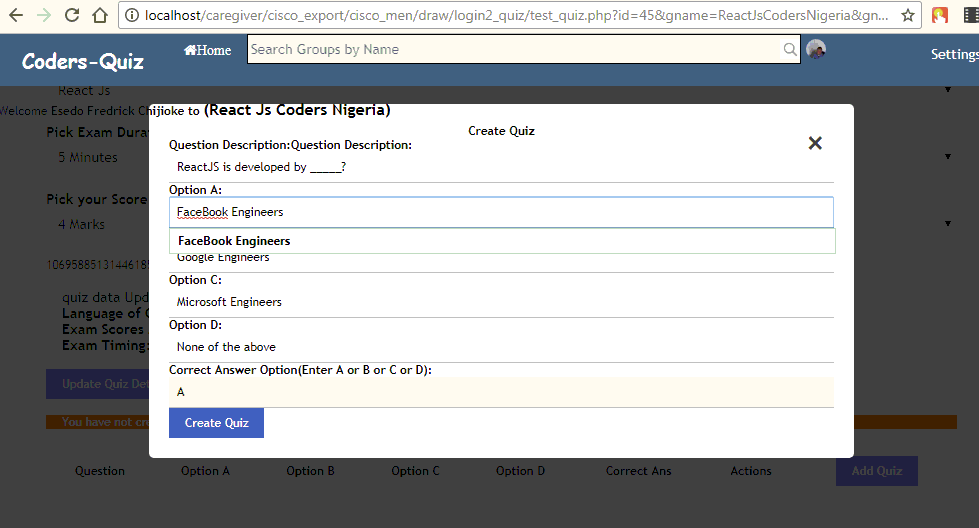Click the Correct Ans column header

click(x=639, y=471)
